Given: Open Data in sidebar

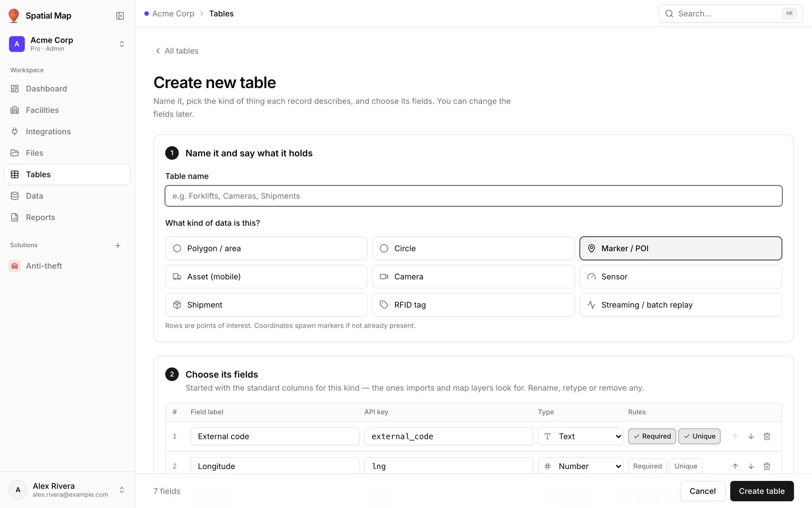Looking at the screenshot, I should (x=67, y=196).
